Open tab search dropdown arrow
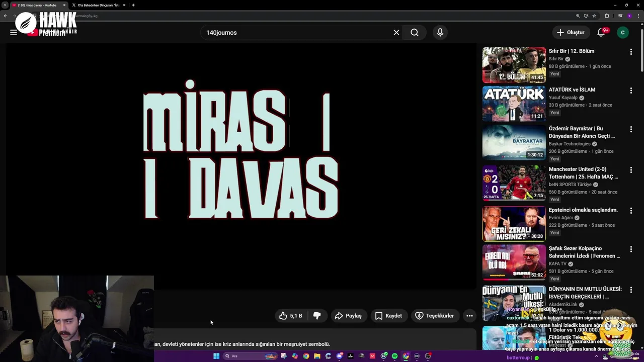Viewport: 644px width, 362px height. [5, 5]
